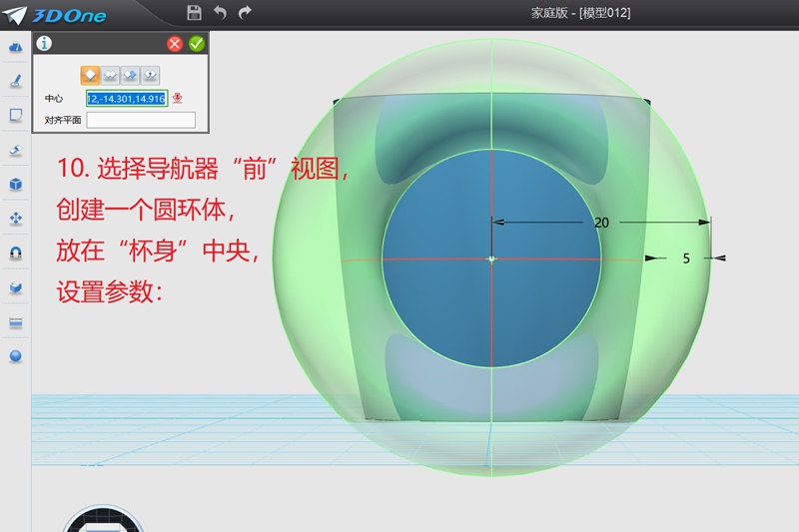Image resolution: width=799 pixels, height=532 pixels.
Task: Cancel the torus dialog with red X
Action: 175,44
